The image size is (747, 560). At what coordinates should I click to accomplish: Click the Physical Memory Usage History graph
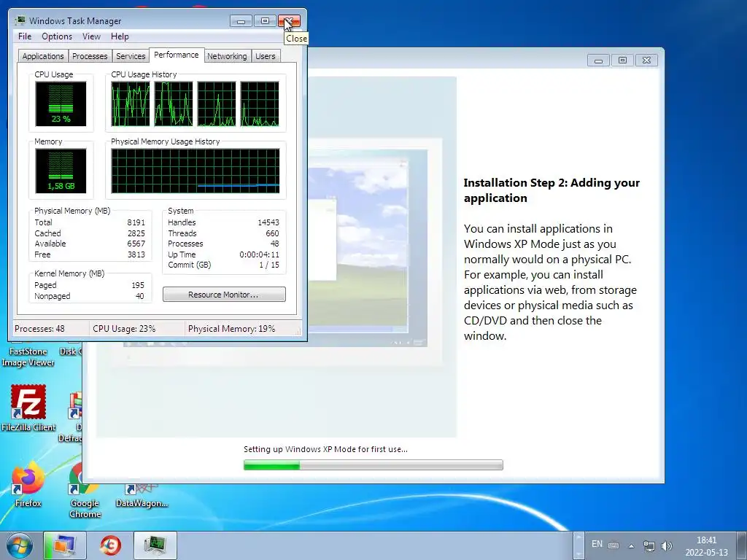tap(196, 171)
